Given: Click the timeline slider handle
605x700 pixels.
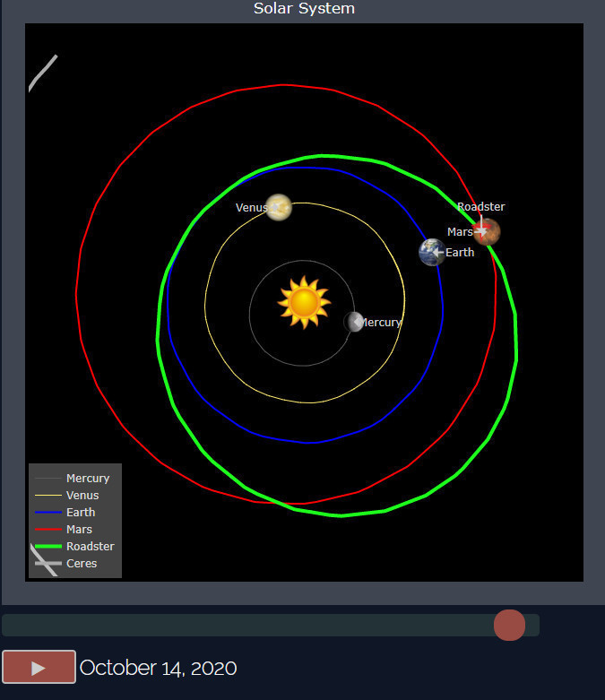Looking at the screenshot, I should 509,625.
